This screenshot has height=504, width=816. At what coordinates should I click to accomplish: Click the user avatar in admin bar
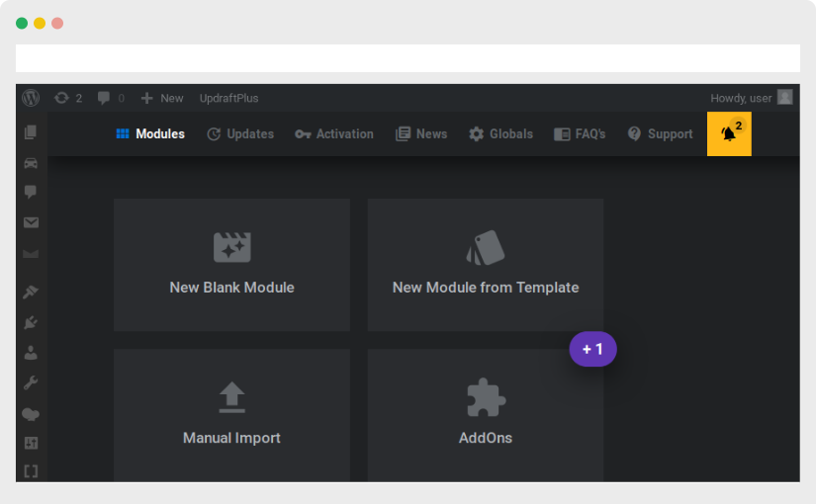pyautogui.click(x=784, y=97)
